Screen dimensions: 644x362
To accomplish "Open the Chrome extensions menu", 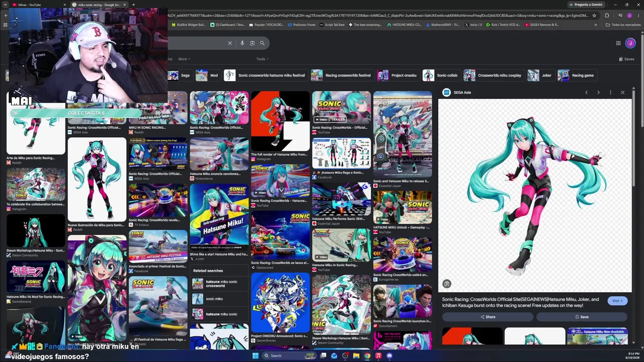I will (x=607, y=16).
